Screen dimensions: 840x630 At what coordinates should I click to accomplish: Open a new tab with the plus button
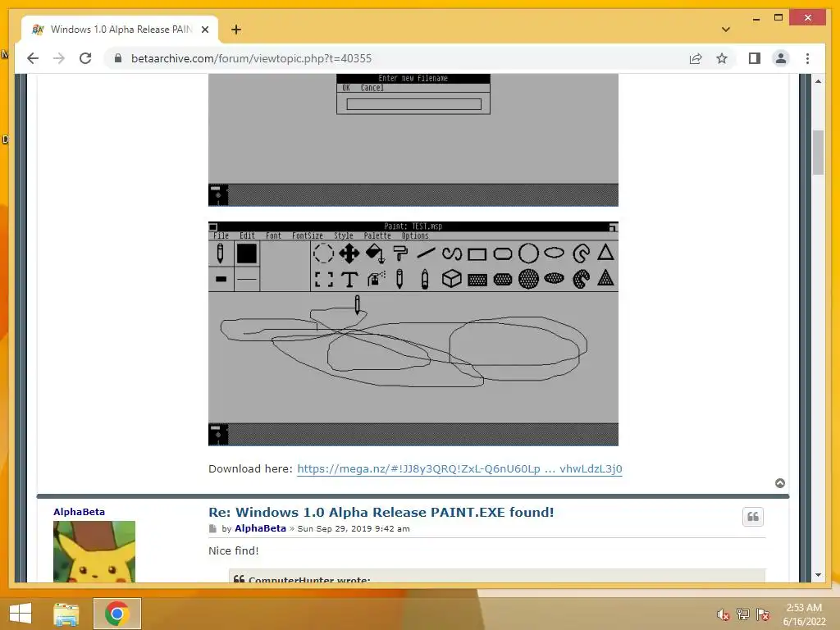click(236, 30)
